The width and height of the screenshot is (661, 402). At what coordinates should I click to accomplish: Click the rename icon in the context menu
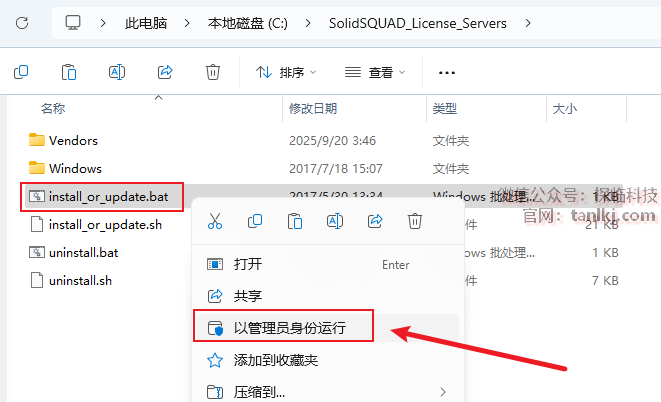pos(335,221)
